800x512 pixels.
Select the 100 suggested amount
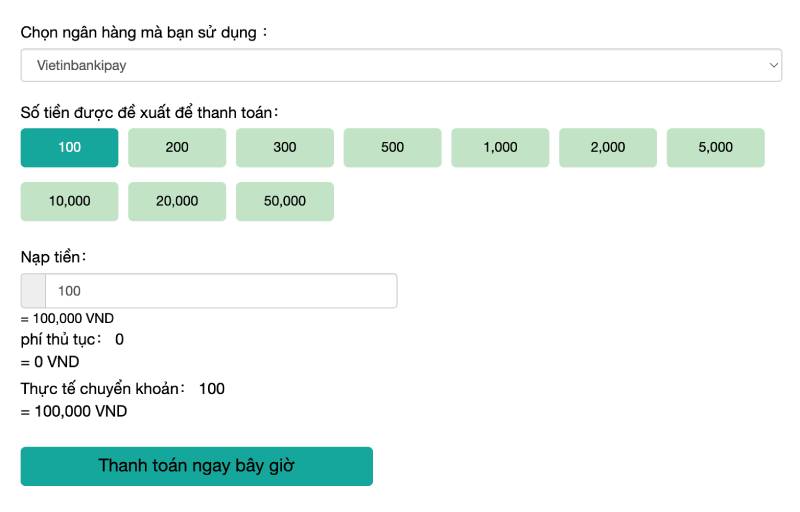[69, 148]
